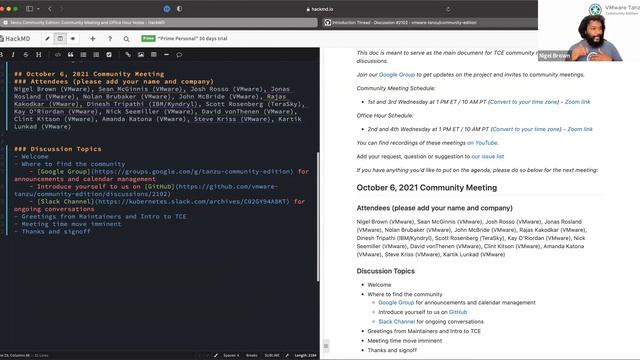This screenshot has height=360, width=640.
Task: Click the green Prime badge
Action: [x=148, y=38]
